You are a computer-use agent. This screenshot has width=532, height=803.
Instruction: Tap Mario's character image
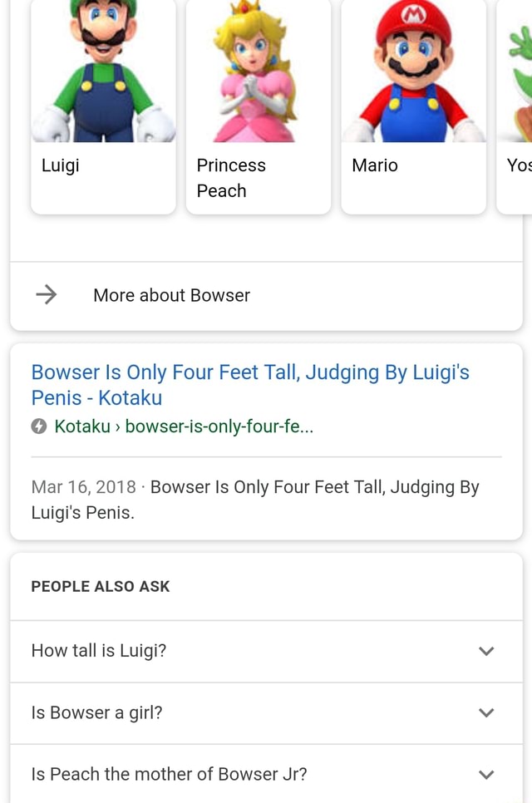[413, 71]
